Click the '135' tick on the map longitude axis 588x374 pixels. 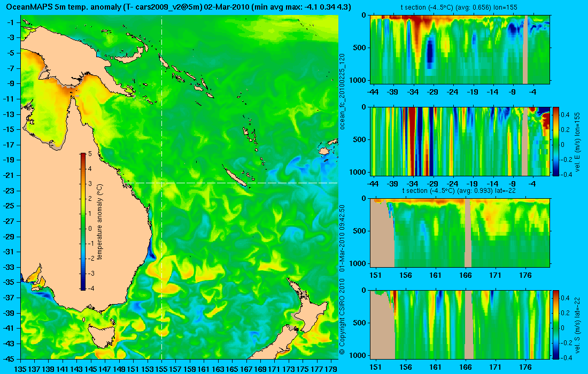pos(20,369)
